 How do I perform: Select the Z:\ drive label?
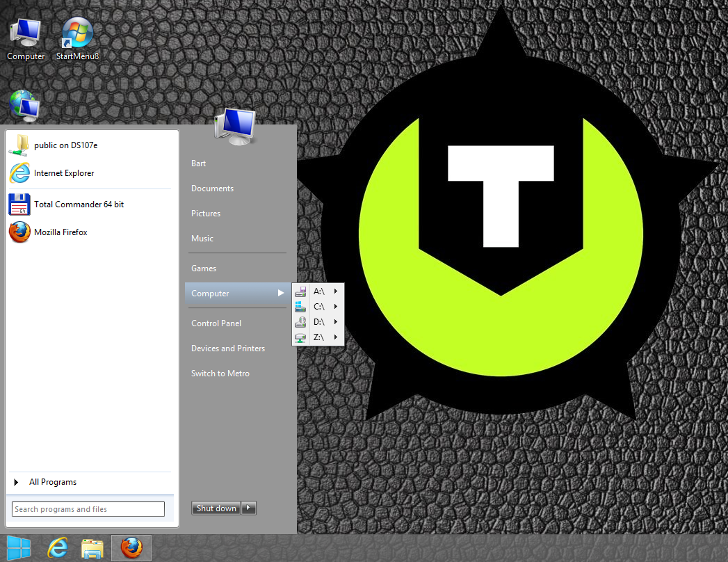click(x=318, y=337)
